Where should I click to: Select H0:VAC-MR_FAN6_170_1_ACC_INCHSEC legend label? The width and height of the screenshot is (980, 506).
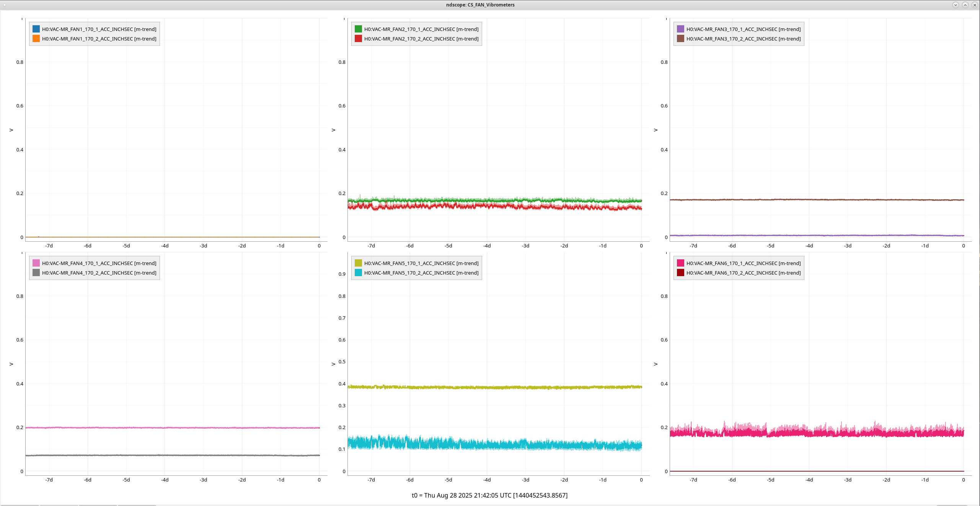tap(744, 263)
